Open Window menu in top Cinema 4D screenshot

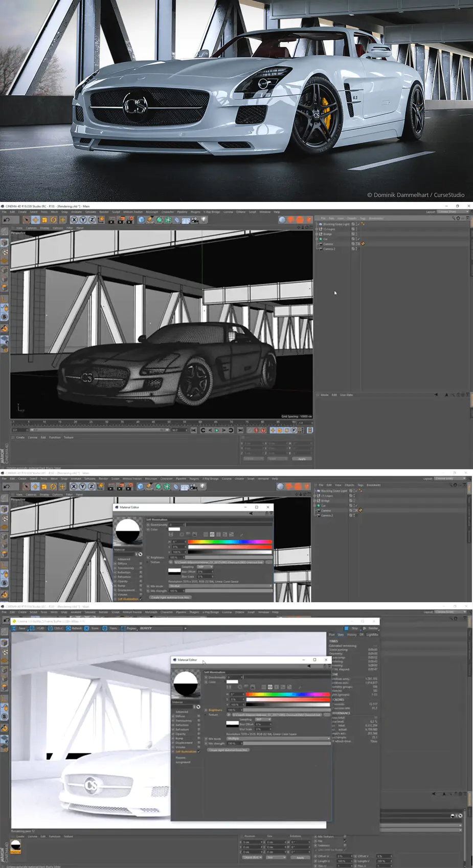pos(265,212)
